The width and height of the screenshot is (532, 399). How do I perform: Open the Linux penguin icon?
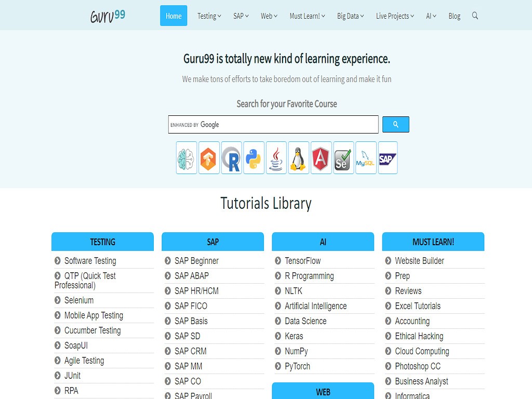tap(299, 158)
